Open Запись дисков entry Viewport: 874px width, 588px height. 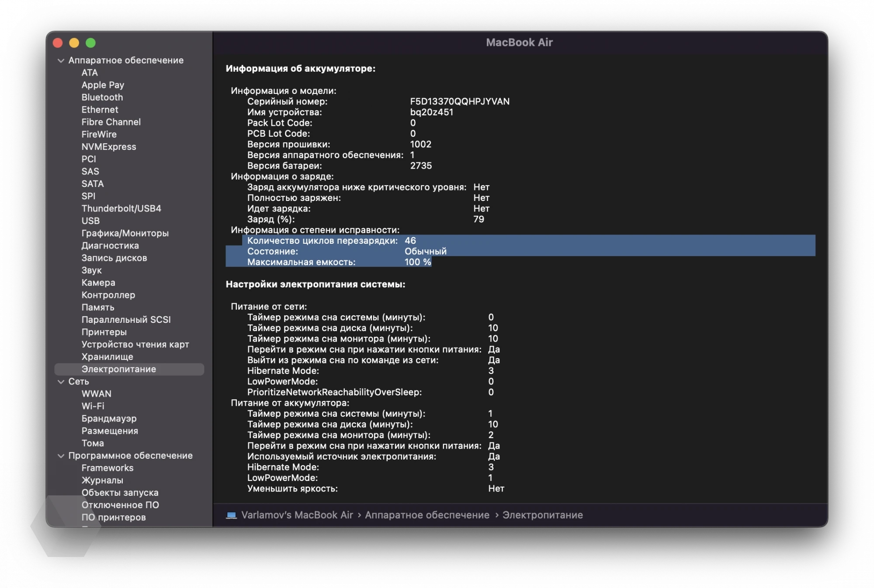click(x=114, y=258)
